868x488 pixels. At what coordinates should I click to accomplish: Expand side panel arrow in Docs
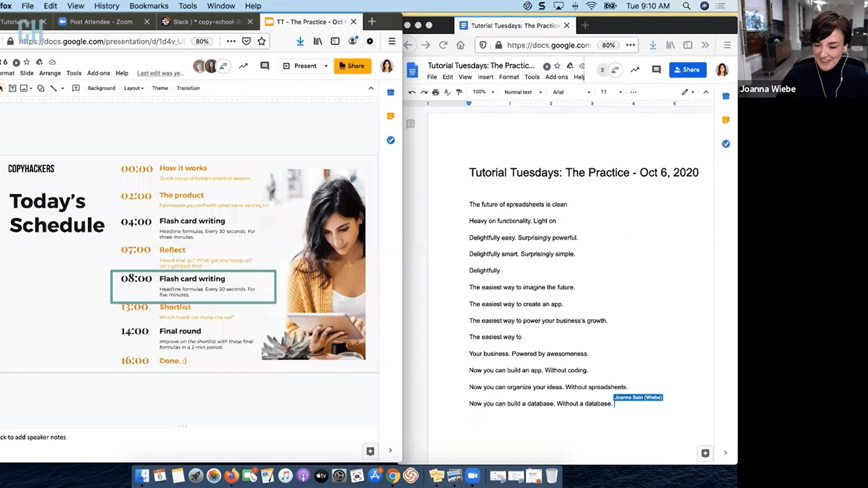coord(726,453)
